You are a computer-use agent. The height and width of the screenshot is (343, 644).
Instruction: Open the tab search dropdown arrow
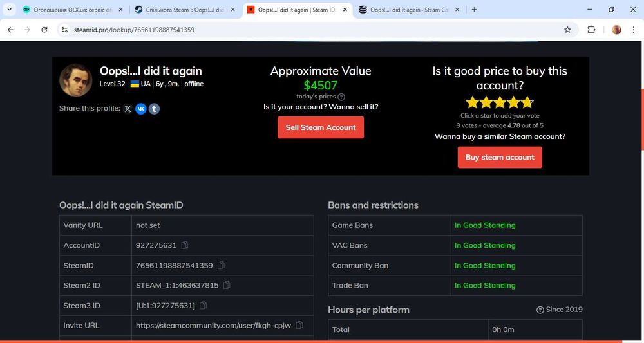10,10
